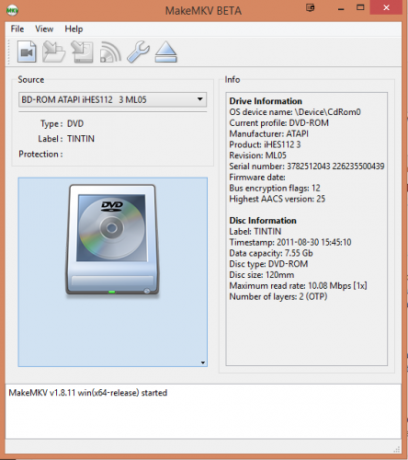408x460 pixels.
Task: Click the dropdown arrow of the source combo box
Action: pyautogui.click(x=200, y=99)
